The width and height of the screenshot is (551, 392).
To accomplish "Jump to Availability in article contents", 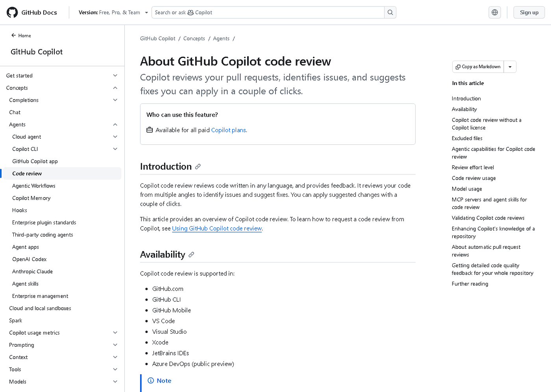I will (464, 109).
